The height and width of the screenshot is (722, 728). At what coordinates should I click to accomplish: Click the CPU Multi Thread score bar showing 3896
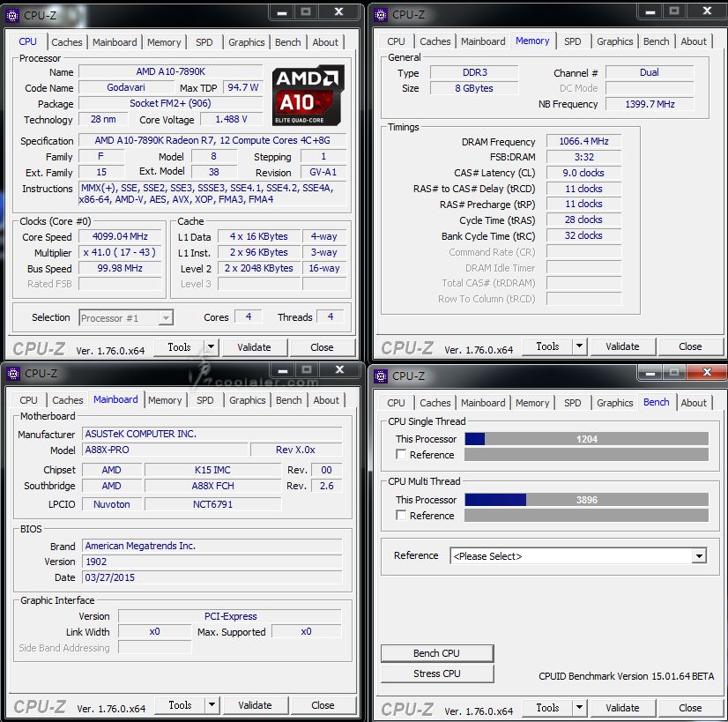pyautogui.click(x=586, y=500)
